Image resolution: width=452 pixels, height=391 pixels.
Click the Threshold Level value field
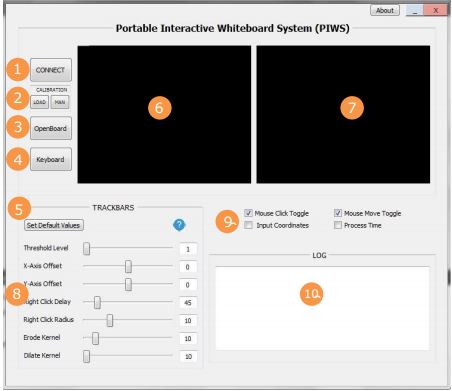(x=188, y=249)
